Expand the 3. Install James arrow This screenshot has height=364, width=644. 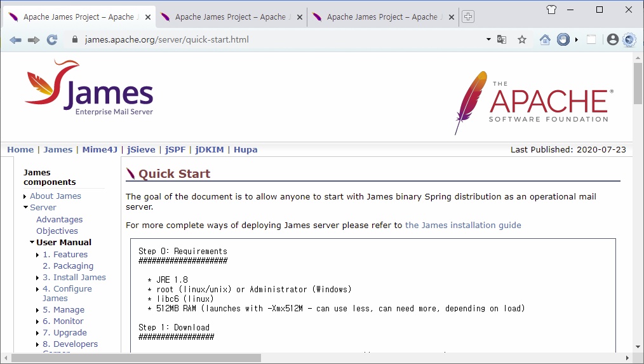(37, 278)
